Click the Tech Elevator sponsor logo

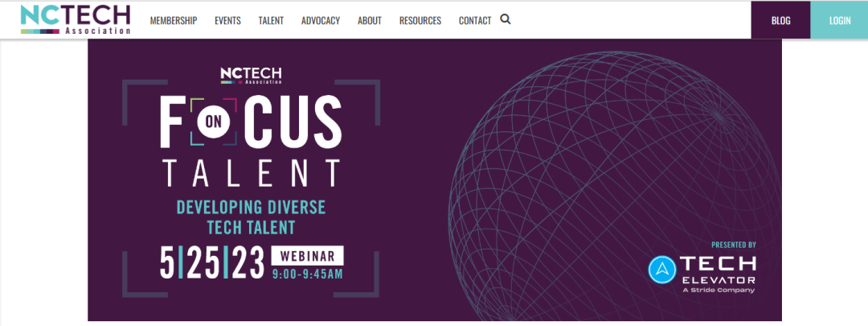[702, 274]
